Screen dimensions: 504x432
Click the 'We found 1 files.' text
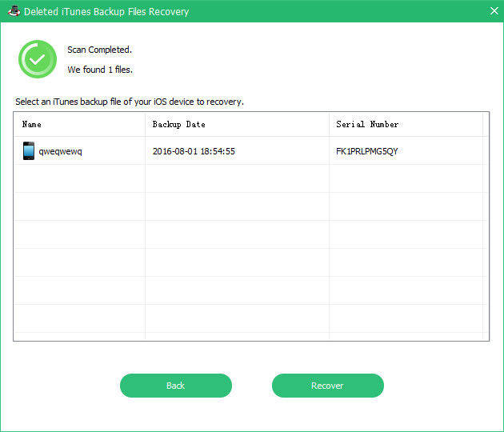(100, 70)
